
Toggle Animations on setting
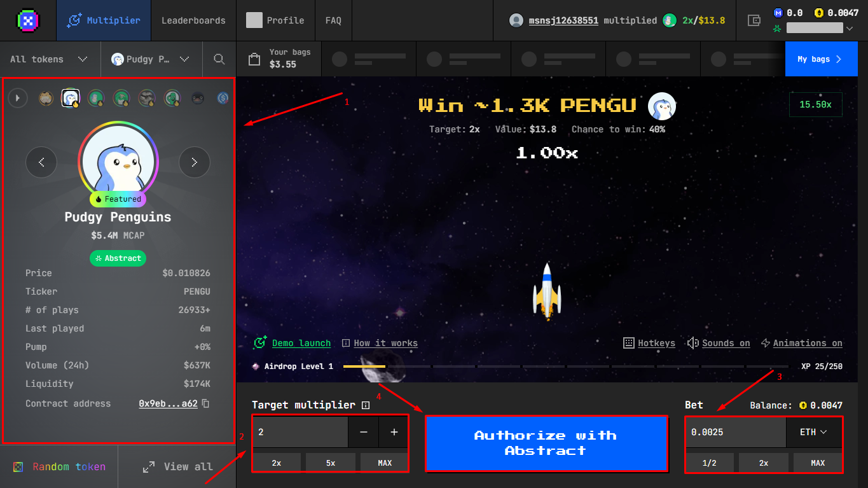pos(801,343)
